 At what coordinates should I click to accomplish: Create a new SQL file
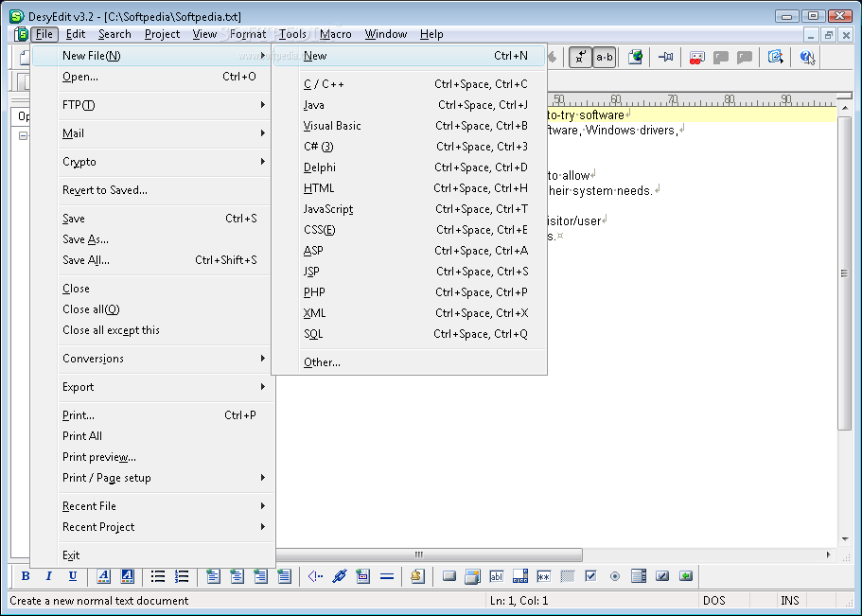pos(409,334)
